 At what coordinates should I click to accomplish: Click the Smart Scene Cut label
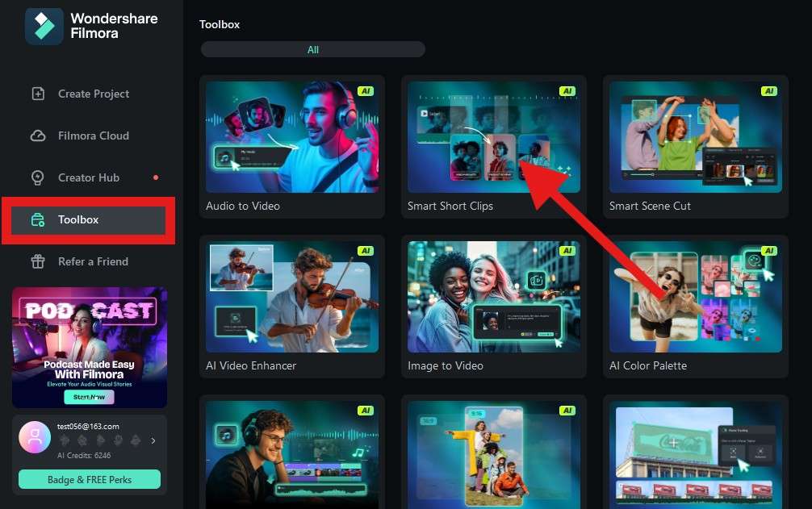pos(650,206)
